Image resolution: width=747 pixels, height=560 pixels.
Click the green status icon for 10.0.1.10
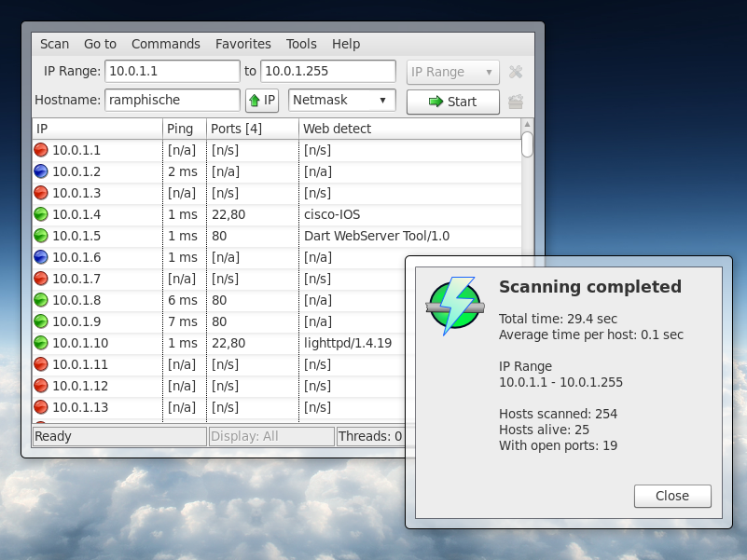41,343
